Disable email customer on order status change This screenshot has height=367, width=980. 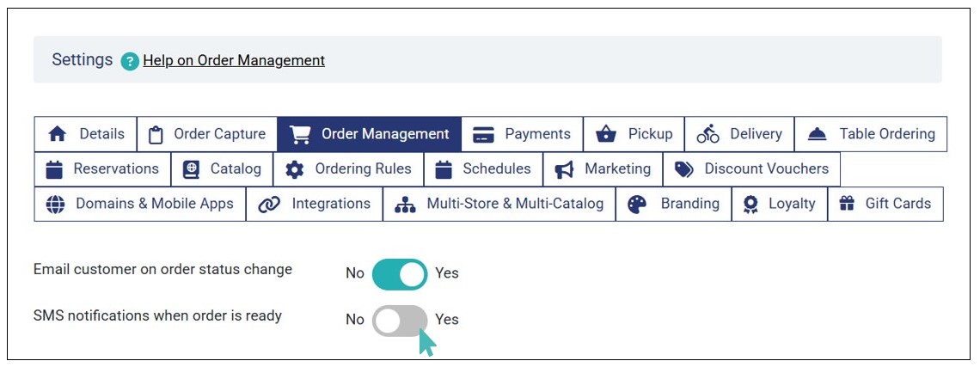click(400, 274)
